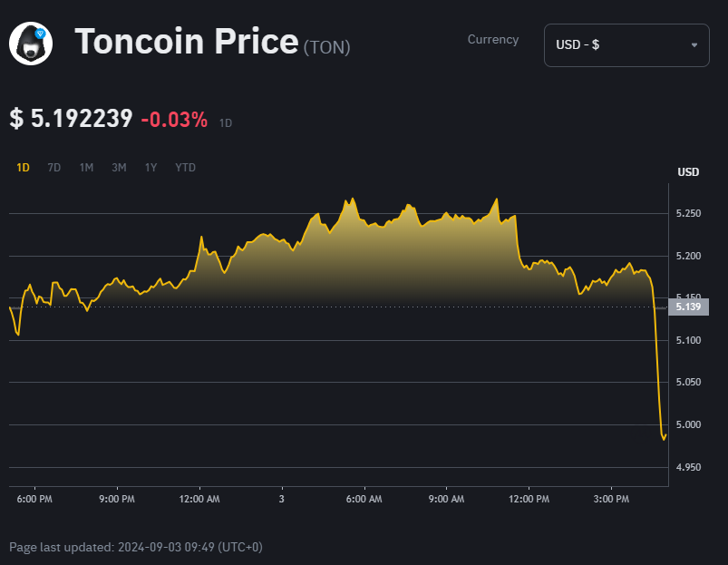Select the YTD range option
Image resolution: width=728 pixels, height=565 pixels.
185,168
